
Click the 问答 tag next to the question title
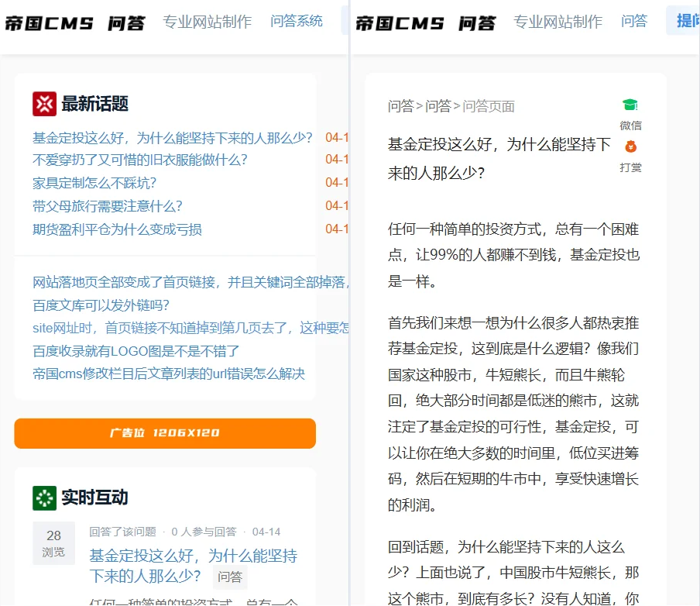(230, 577)
